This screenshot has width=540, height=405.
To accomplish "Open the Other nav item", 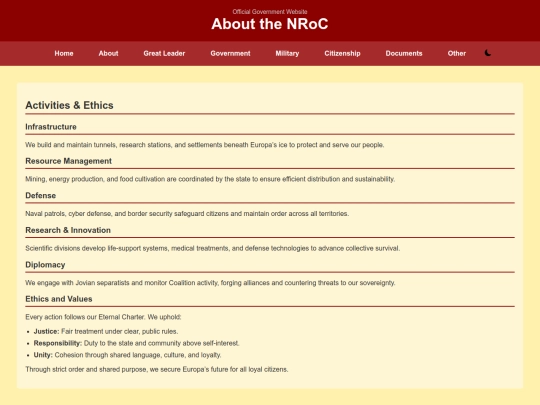I will (457, 53).
